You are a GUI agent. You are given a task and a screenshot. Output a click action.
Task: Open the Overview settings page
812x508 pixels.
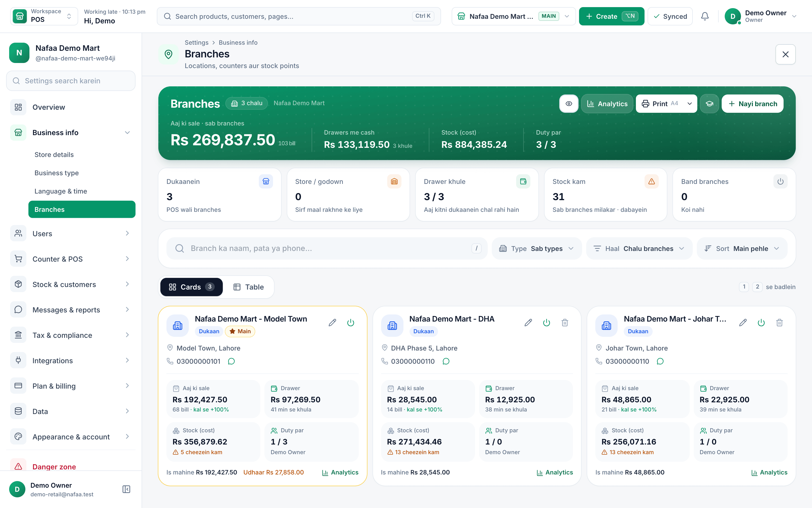point(71,107)
